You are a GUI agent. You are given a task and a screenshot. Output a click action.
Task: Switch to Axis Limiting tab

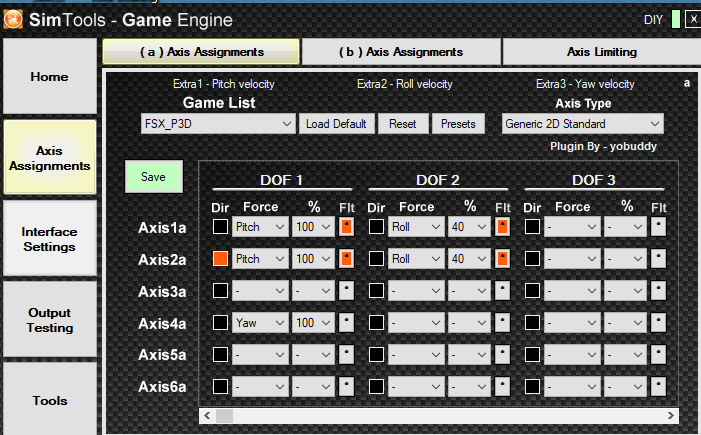coord(602,52)
